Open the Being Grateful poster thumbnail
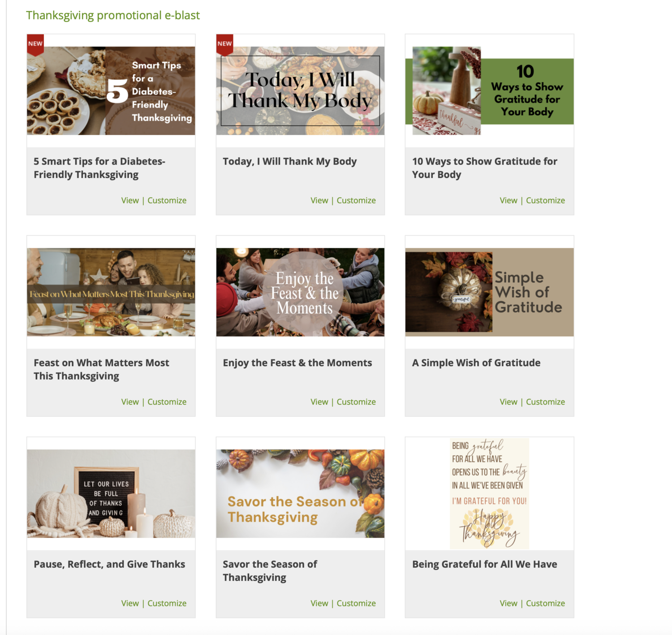 pos(489,493)
